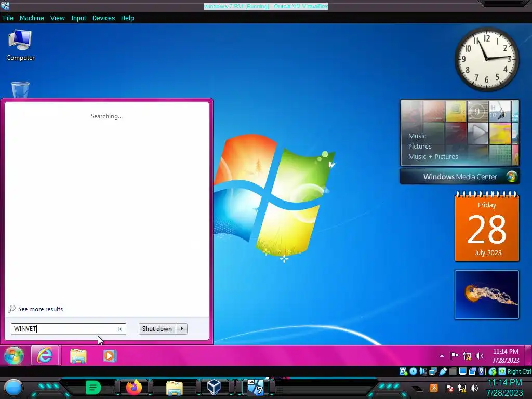Image resolution: width=532 pixels, height=399 pixels.
Task: Select the Windows 7 VM taskbar button
Action: pyautogui.click(x=256, y=387)
